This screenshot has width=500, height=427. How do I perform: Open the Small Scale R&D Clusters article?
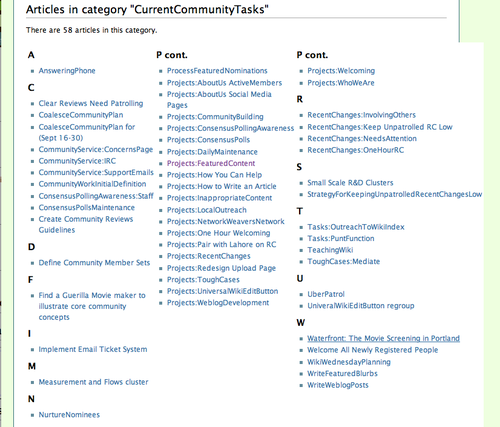click(x=350, y=183)
